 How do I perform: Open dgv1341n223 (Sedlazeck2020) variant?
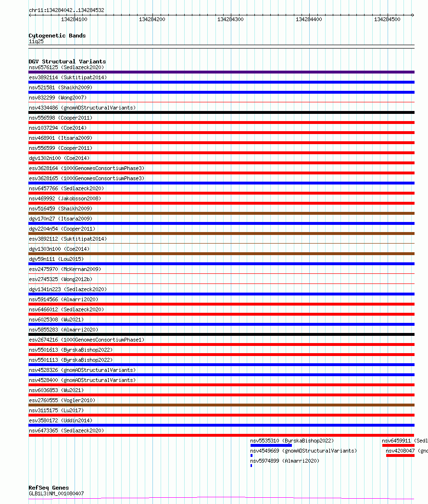click(68, 289)
